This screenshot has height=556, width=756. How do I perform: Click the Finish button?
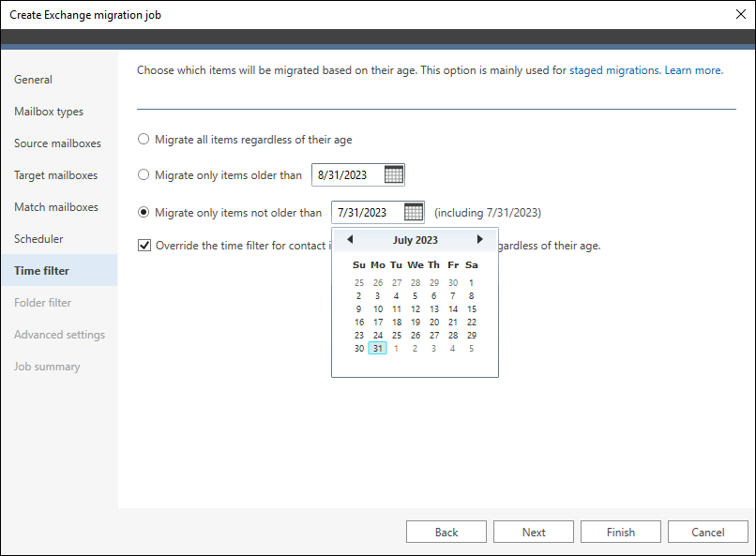pos(621,532)
